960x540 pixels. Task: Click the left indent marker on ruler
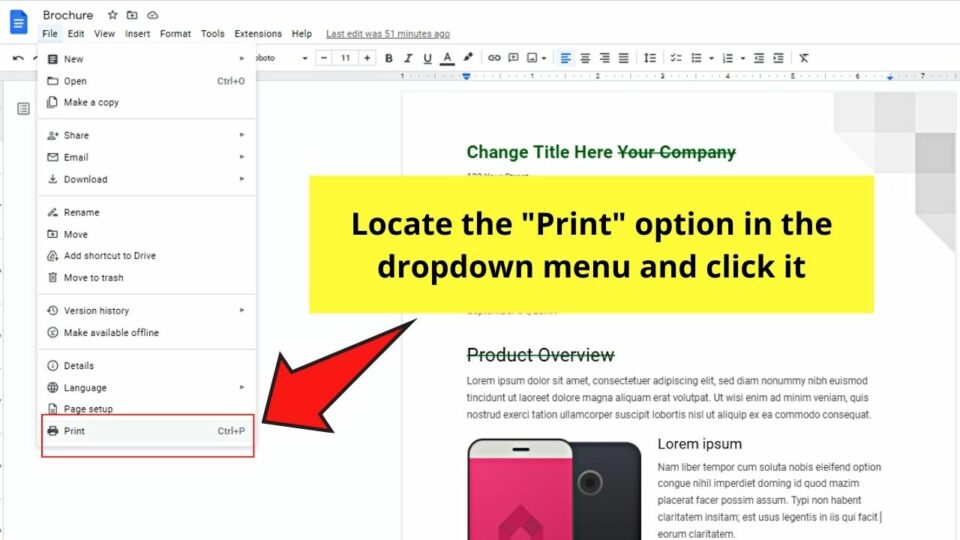(466, 77)
